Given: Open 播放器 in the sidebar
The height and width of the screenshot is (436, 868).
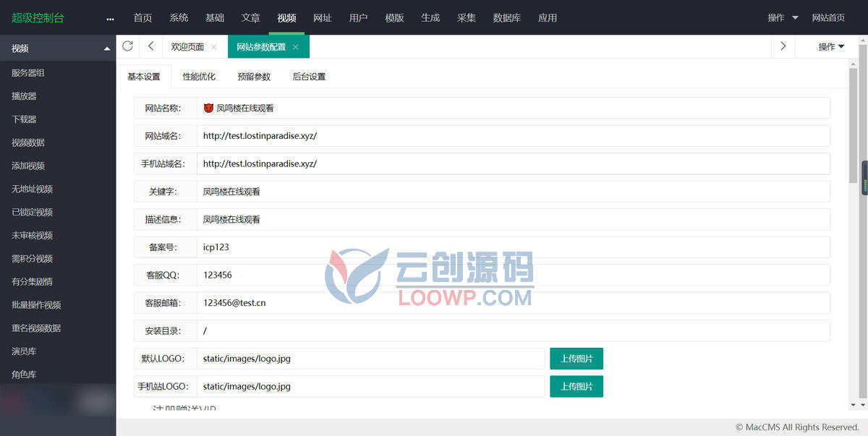Looking at the screenshot, I should (x=24, y=96).
